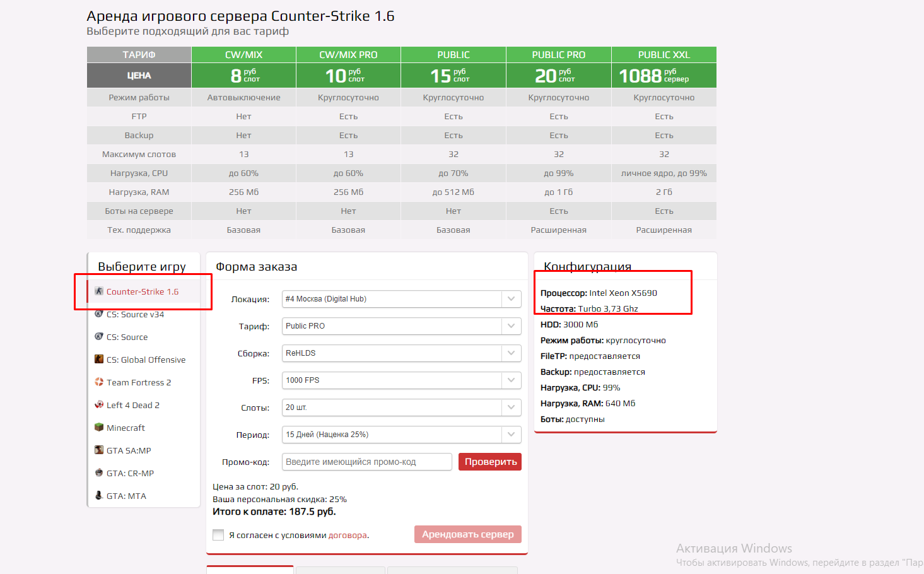Image resolution: width=924 pixels, height=574 pixels.
Task: Click the Форма заказа heading
Action: (256, 267)
